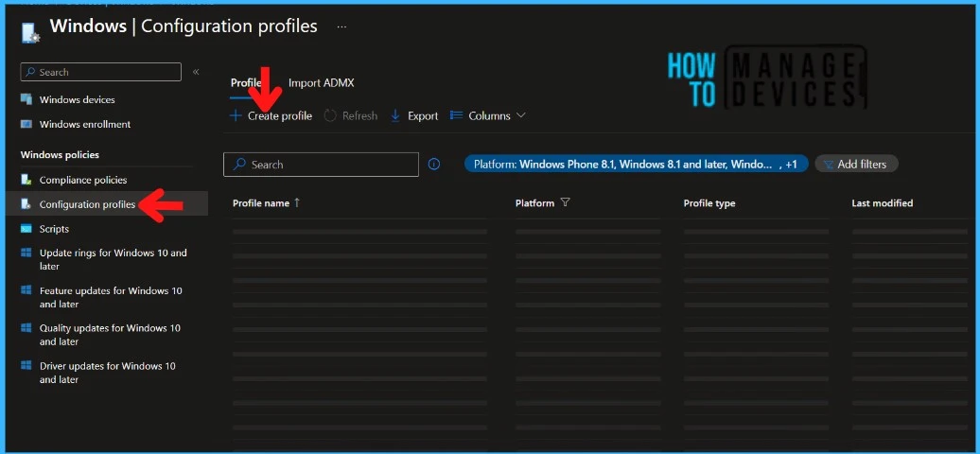Click the plus icon beside Create profile
Viewport: 980px width, 454px height.
click(x=236, y=115)
